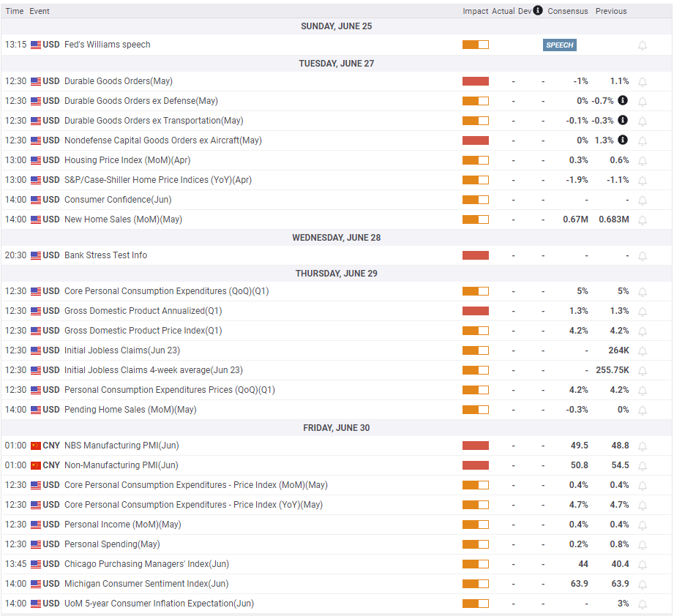Image resolution: width=674 pixels, height=616 pixels.
Task: Open Gross Domestic Product Price Index(Q1) event
Action: point(143,331)
